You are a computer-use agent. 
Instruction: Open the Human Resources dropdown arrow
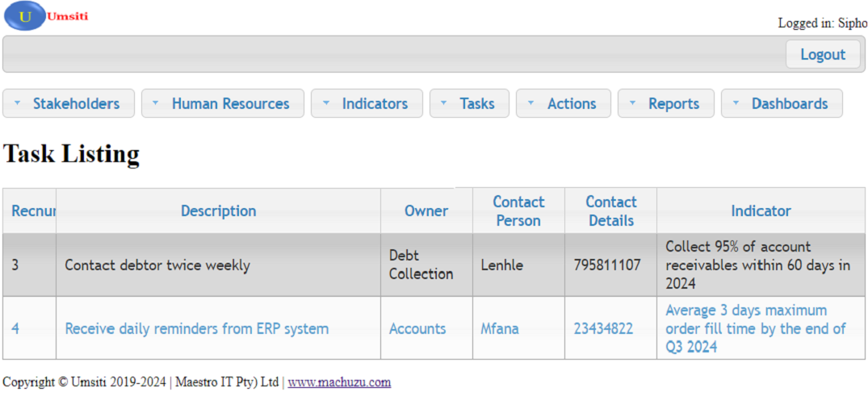point(156,103)
